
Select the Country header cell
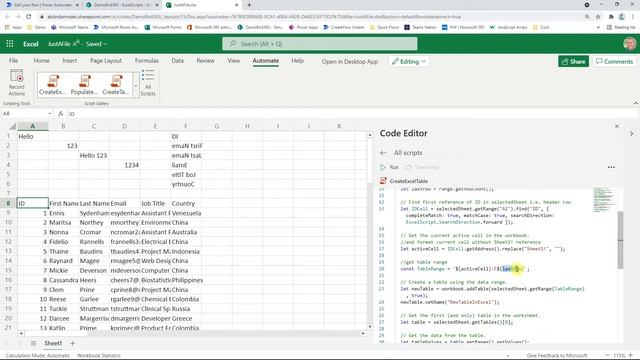point(186,203)
